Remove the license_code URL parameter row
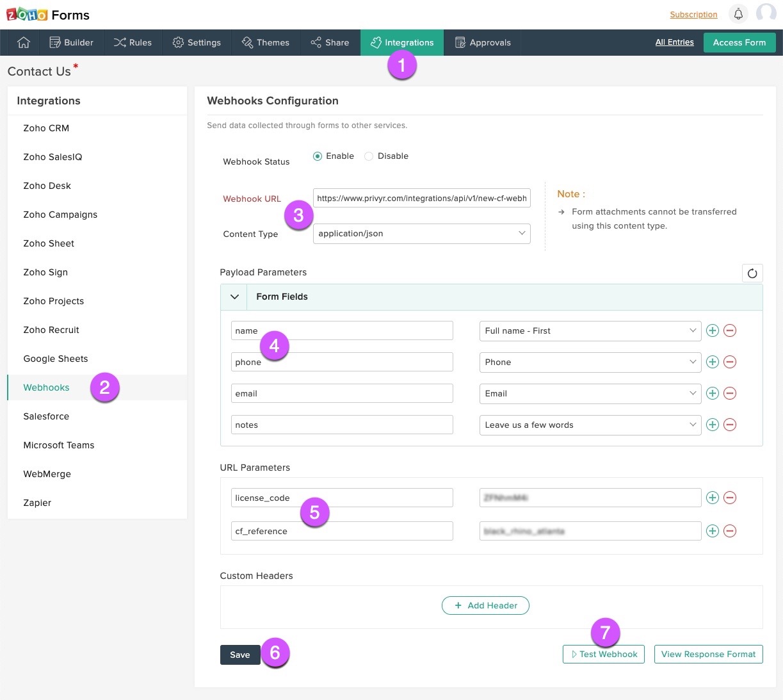The image size is (783, 700). click(x=730, y=498)
